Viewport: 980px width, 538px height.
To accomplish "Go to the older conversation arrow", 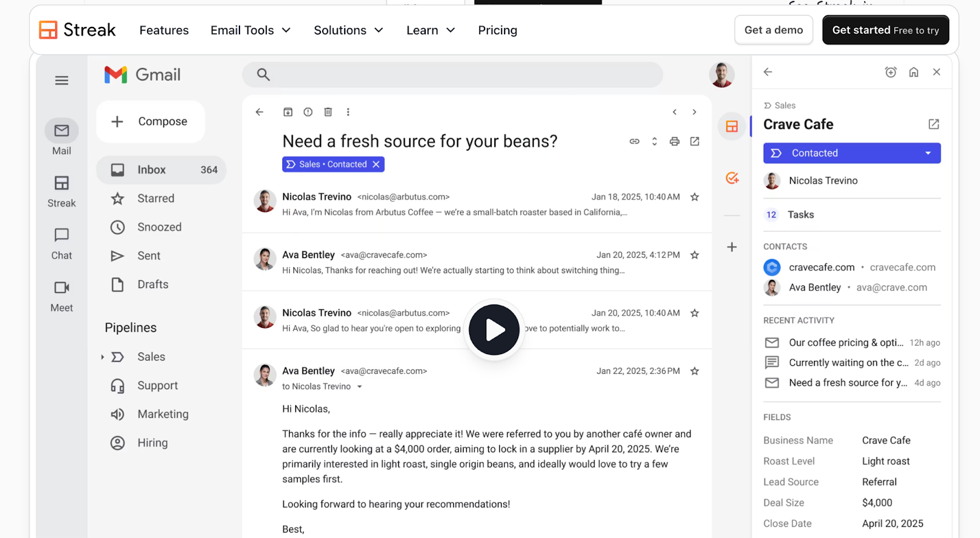I will tap(695, 112).
